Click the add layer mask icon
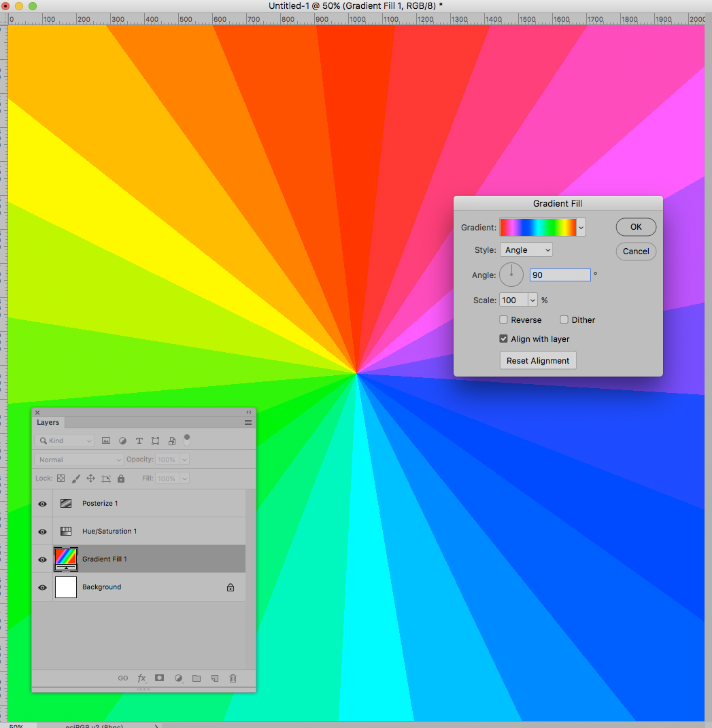 click(x=159, y=678)
